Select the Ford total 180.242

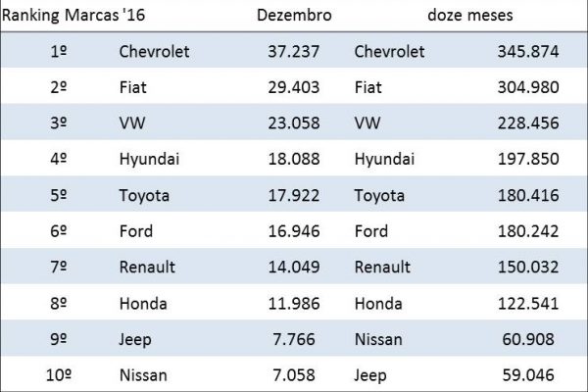pyautogui.click(x=525, y=231)
